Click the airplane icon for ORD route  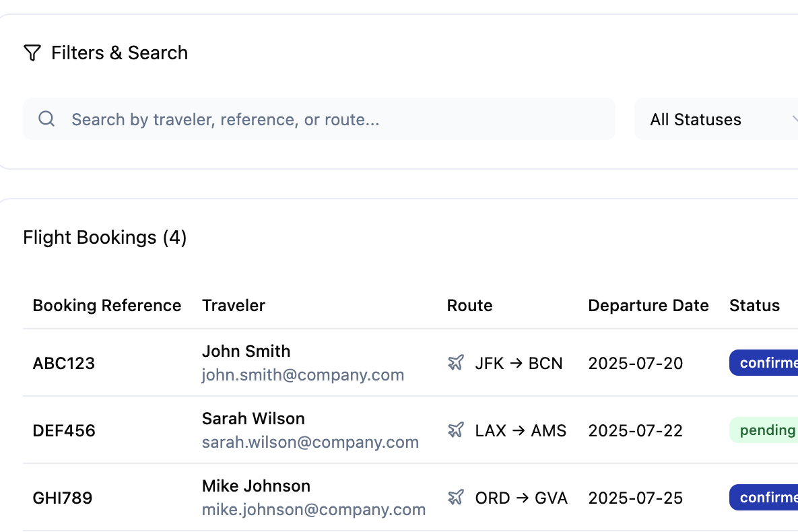point(456,498)
